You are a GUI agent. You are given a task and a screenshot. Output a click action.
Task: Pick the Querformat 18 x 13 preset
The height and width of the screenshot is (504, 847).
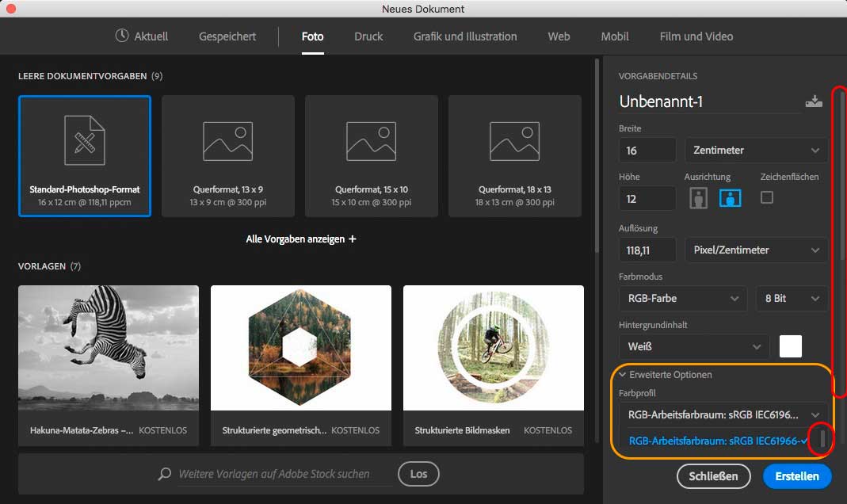tap(514, 156)
